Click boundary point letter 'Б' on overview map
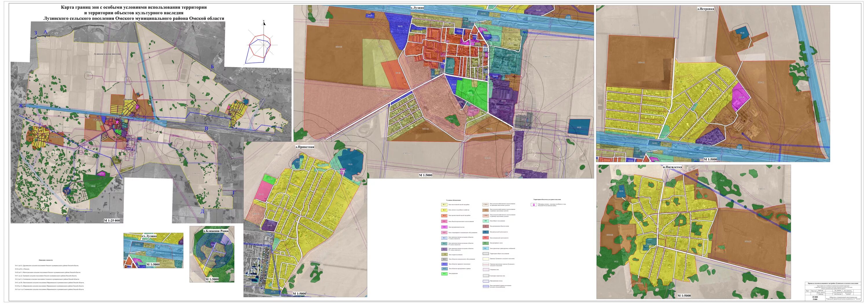The width and height of the screenshot is (868, 304). [x=213, y=67]
